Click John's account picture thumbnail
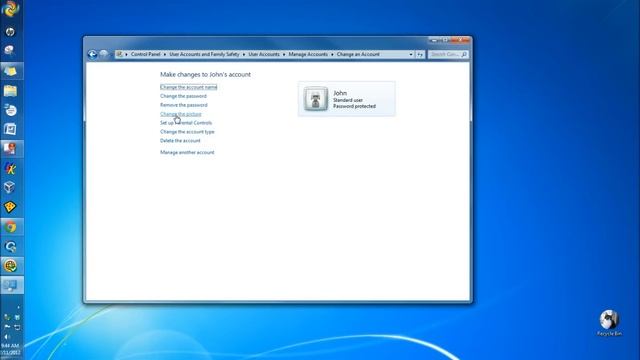The image size is (640, 360). tap(316, 99)
